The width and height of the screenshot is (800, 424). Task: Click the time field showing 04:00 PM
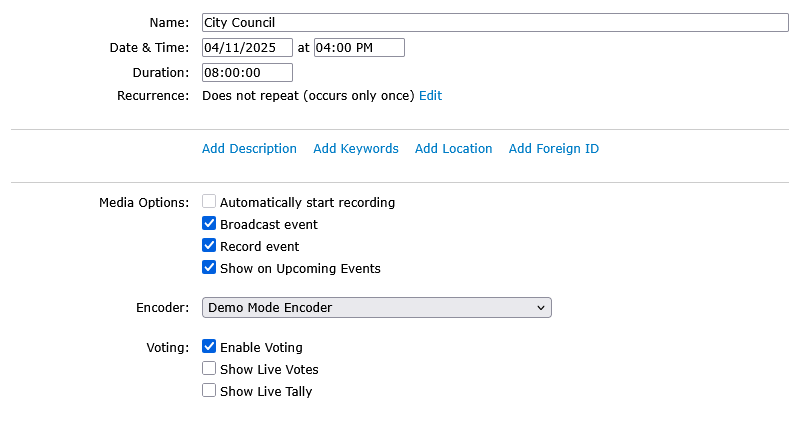tap(359, 47)
